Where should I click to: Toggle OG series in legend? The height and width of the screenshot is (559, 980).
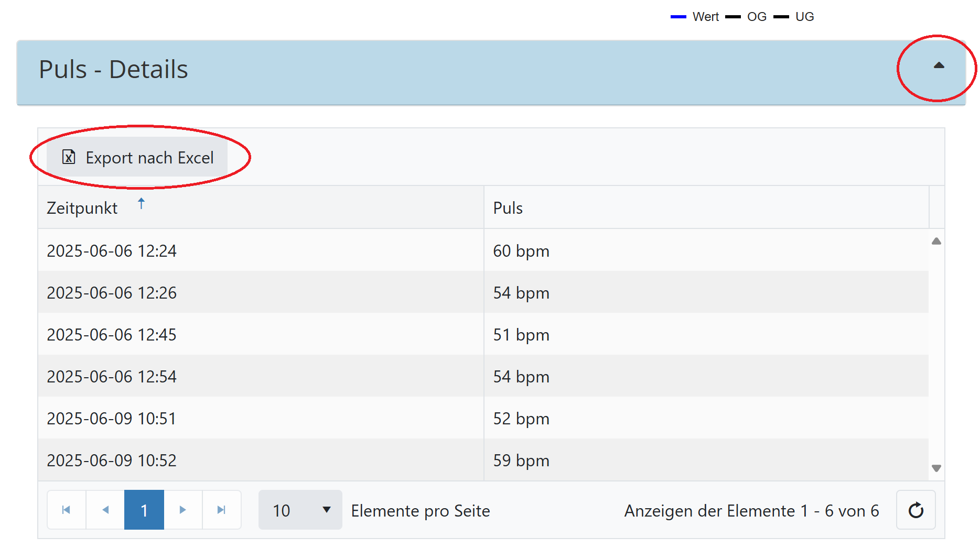coord(747,17)
